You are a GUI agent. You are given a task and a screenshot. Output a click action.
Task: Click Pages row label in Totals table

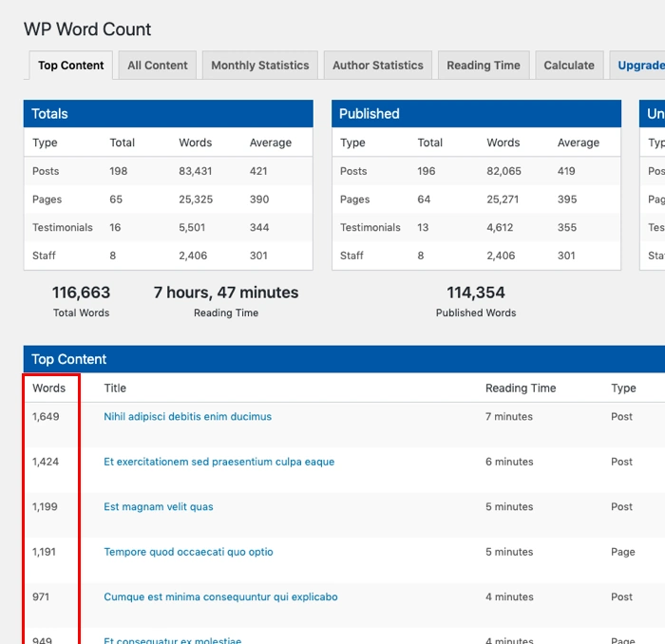tap(47, 199)
